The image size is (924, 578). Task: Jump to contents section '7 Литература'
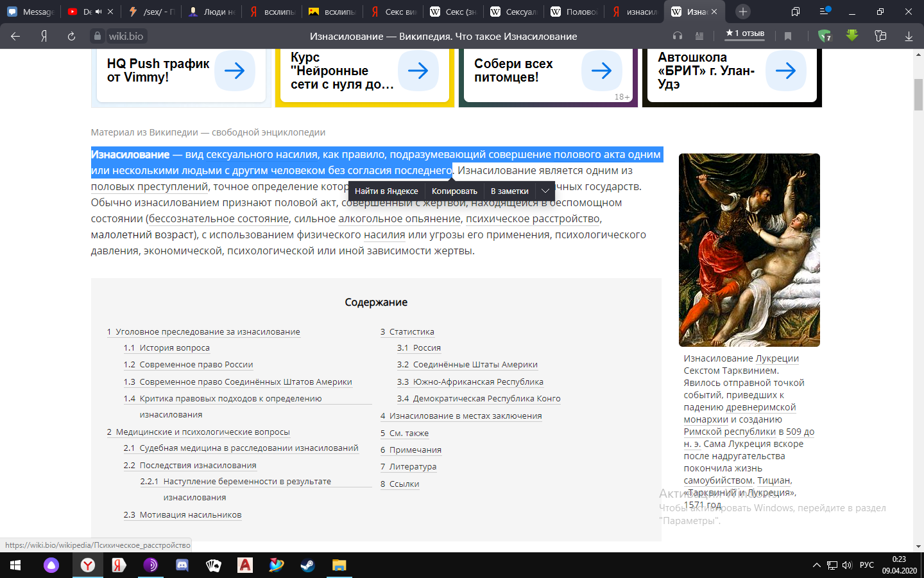tap(408, 467)
